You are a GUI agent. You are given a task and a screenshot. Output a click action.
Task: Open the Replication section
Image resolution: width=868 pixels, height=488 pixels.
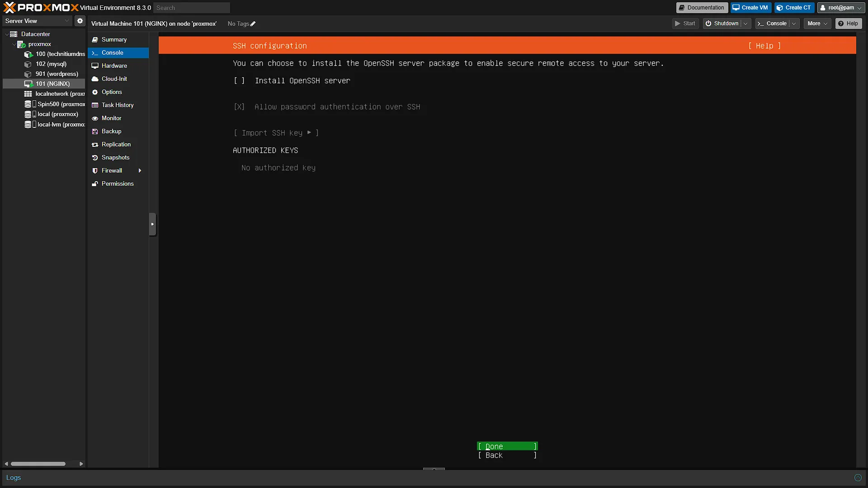118,145
